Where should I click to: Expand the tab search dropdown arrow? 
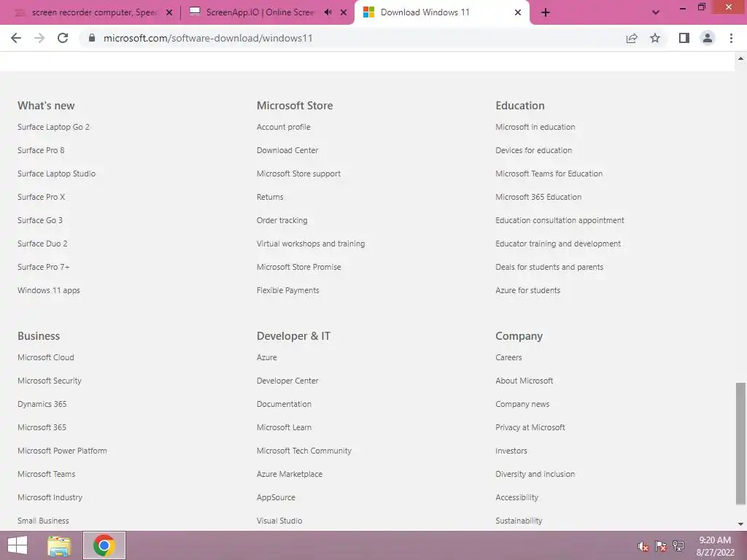tap(656, 12)
